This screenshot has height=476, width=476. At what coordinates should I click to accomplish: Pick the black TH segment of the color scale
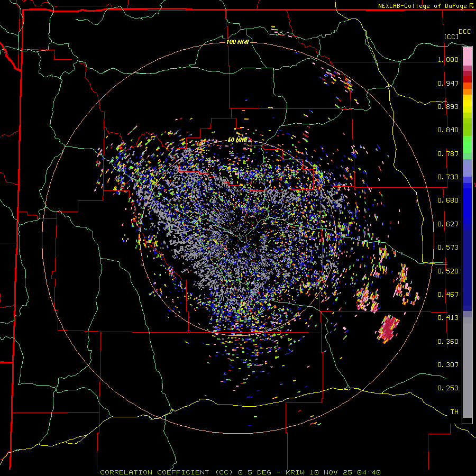tap(467, 420)
